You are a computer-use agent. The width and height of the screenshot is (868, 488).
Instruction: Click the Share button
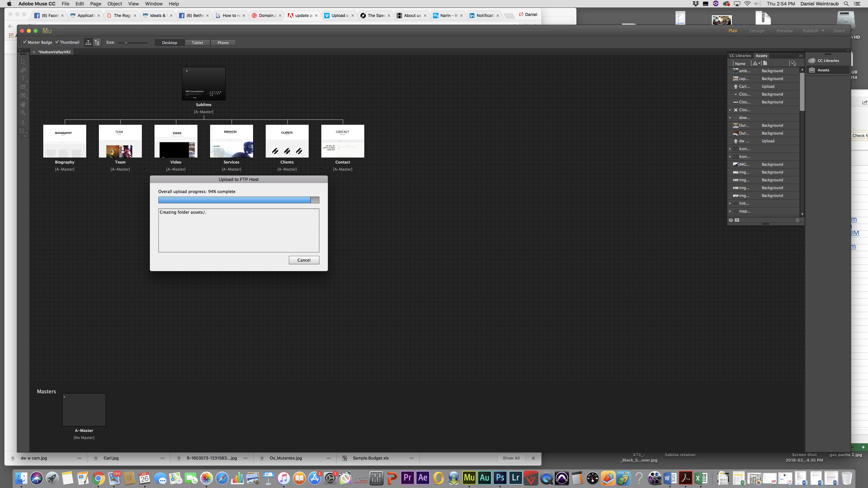point(839,31)
